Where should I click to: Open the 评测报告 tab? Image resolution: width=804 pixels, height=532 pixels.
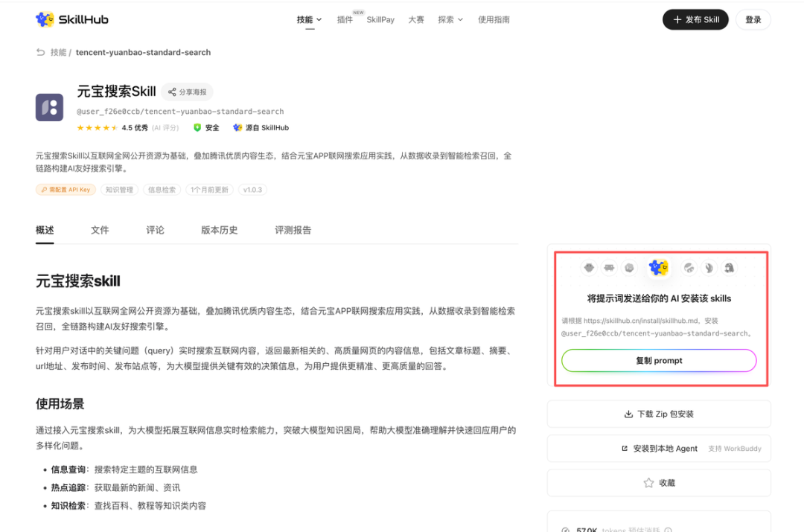tap(293, 230)
